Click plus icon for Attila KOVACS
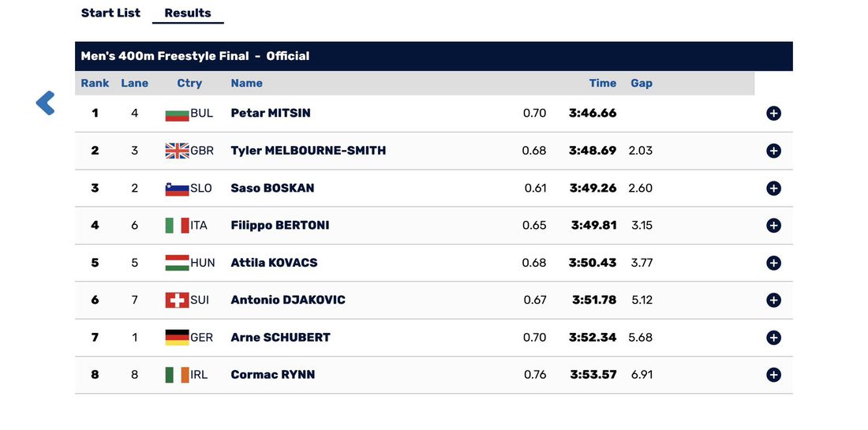868x430 pixels. point(773,263)
